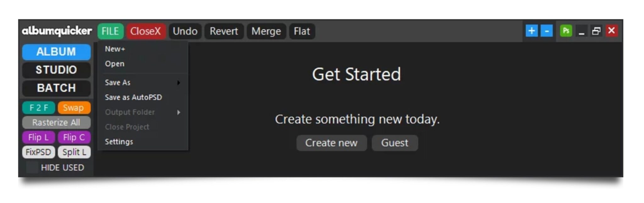The width and height of the screenshot is (644, 203).
Task: Click the red CloseX button
Action: click(x=146, y=31)
